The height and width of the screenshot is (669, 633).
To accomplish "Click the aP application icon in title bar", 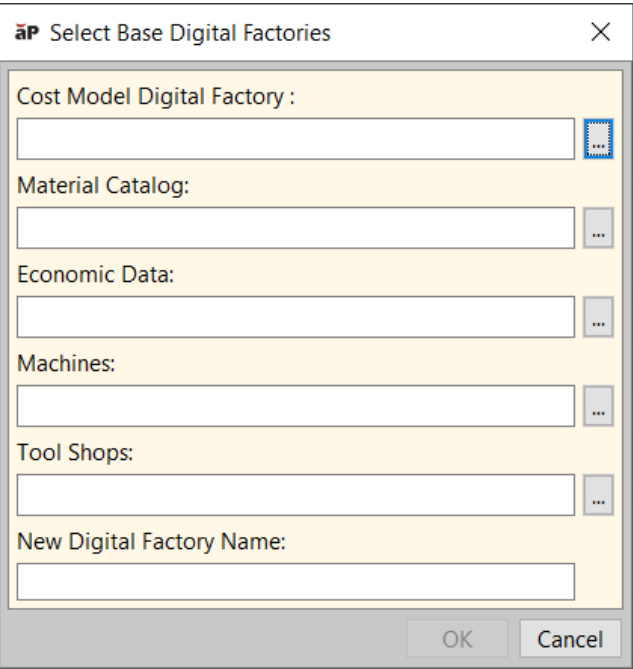I will (x=28, y=33).
